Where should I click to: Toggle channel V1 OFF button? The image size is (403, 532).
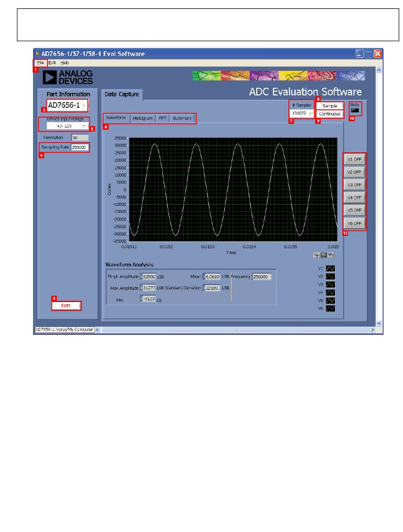coord(354,160)
